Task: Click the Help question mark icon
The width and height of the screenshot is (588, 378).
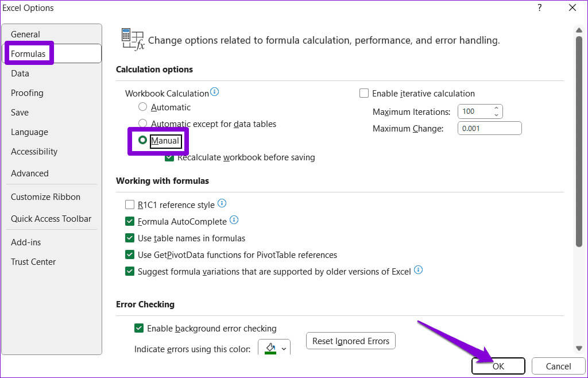Action: tap(539, 7)
